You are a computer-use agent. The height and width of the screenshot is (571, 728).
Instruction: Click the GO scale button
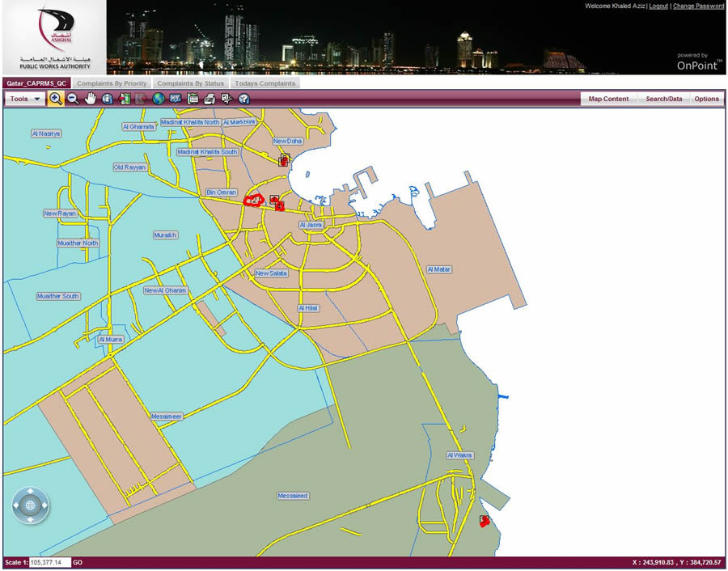tap(78, 562)
